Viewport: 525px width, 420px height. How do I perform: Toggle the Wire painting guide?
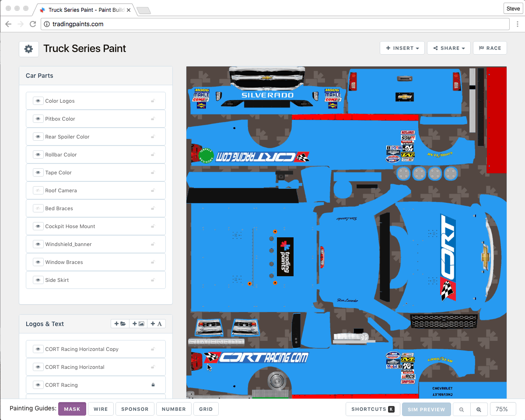click(101, 409)
